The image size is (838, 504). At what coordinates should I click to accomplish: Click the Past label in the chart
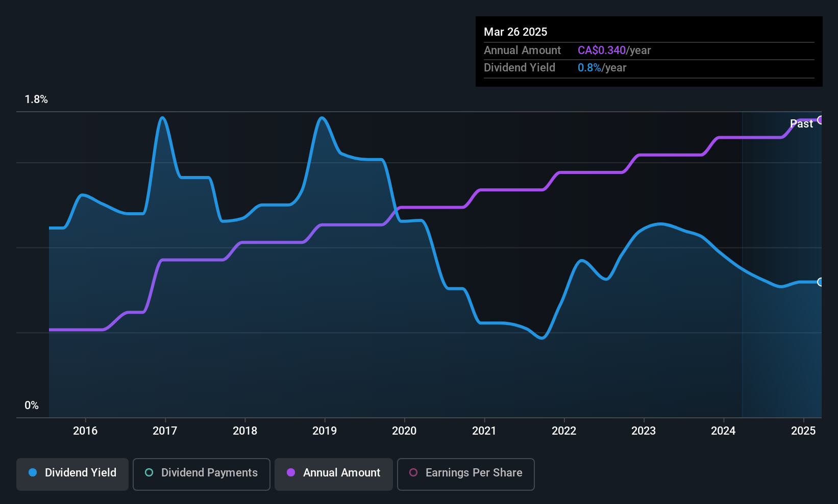pyautogui.click(x=801, y=123)
